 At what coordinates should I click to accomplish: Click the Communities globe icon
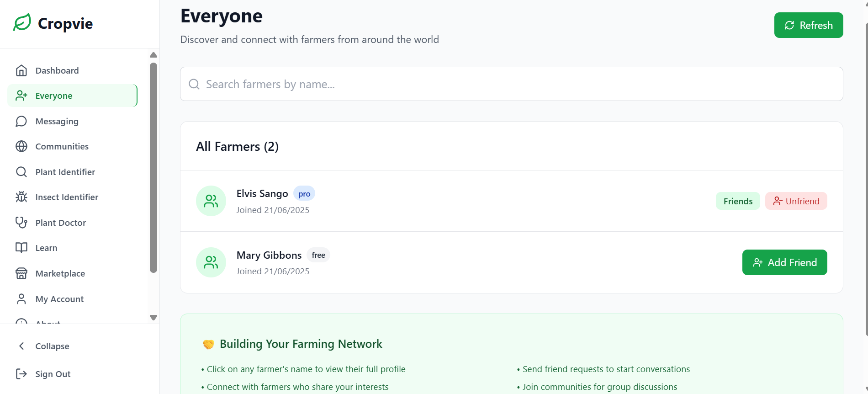point(21,146)
